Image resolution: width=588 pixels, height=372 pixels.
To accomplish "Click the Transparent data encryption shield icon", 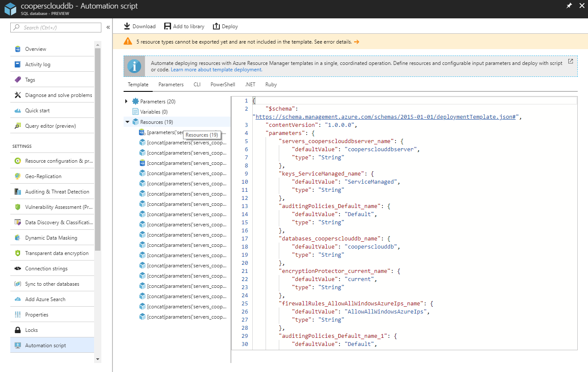I will tap(18, 253).
